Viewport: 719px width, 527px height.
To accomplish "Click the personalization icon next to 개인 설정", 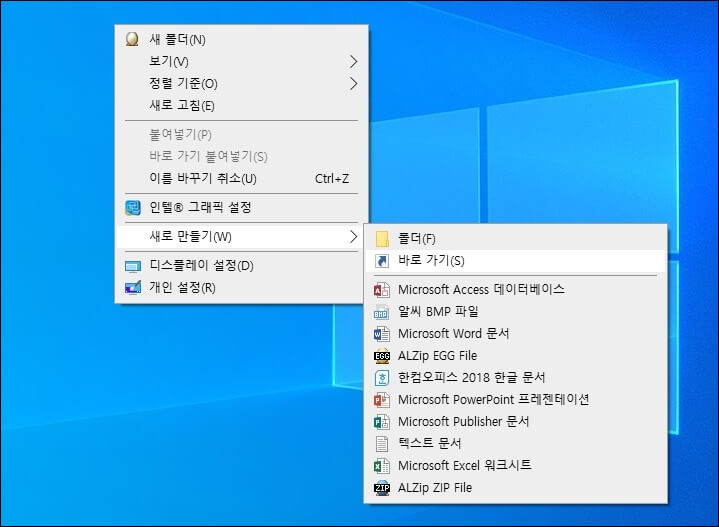I will point(133,288).
